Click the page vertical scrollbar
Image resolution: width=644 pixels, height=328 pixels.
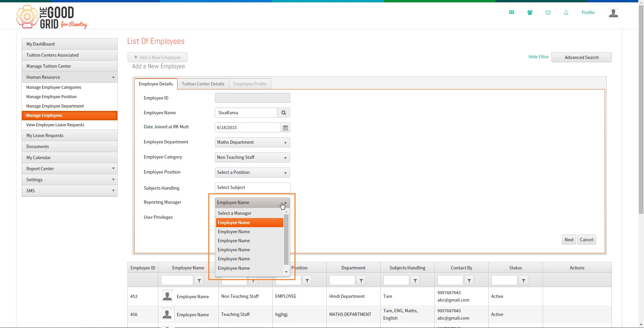(641, 109)
